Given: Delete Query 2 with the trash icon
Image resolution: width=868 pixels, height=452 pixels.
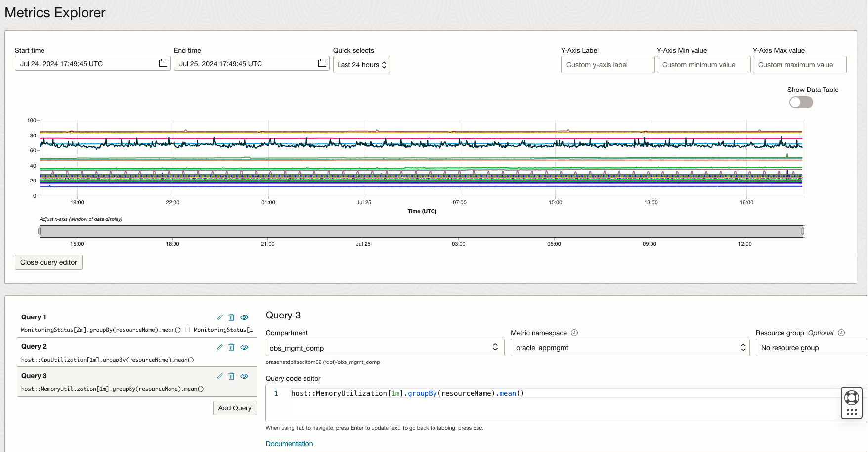Looking at the screenshot, I should pyautogui.click(x=231, y=347).
